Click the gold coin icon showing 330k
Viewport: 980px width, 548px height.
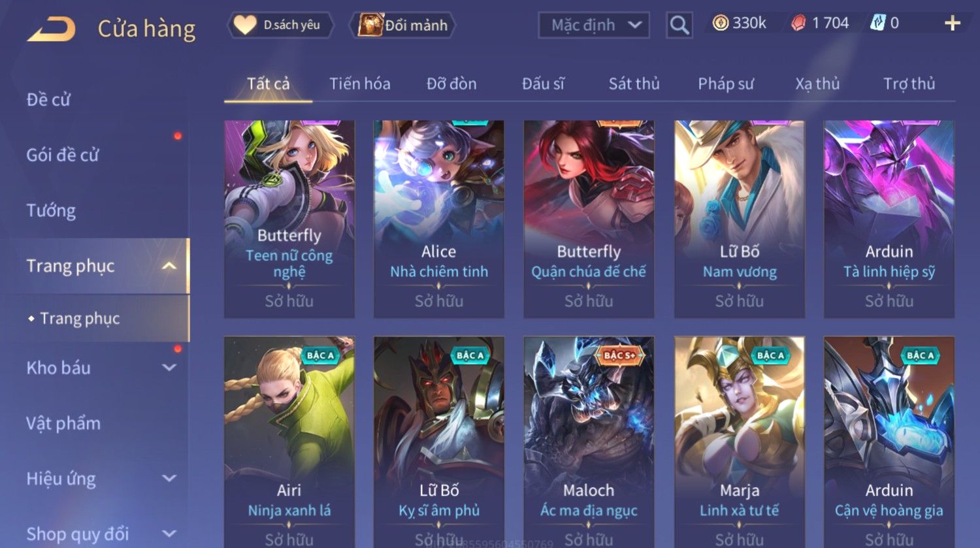(720, 24)
